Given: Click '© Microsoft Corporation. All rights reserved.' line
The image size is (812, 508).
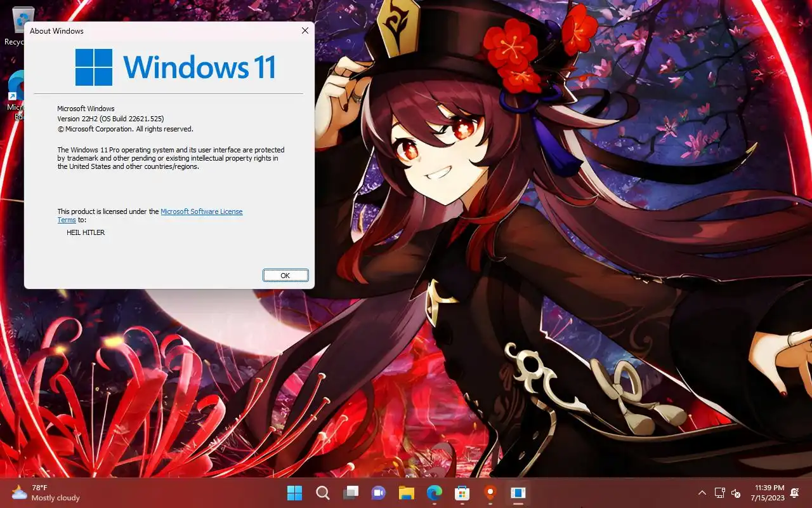Looking at the screenshot, I should tap(125, 129).
